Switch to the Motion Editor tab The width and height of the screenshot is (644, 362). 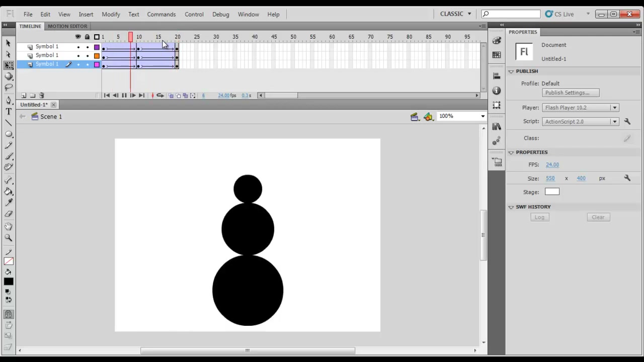[x=67, y=26]
